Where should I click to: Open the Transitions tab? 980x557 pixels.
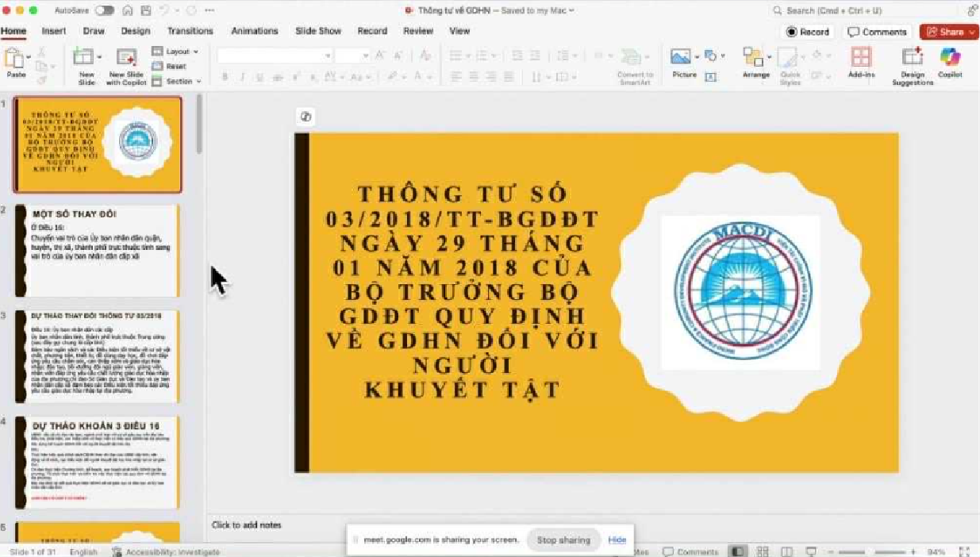pyautogui.click(x=190, y=31)
